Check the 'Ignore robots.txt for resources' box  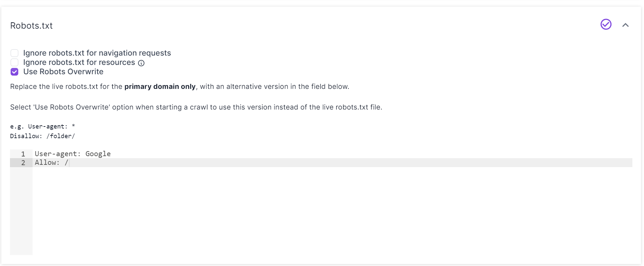point(14,62)
